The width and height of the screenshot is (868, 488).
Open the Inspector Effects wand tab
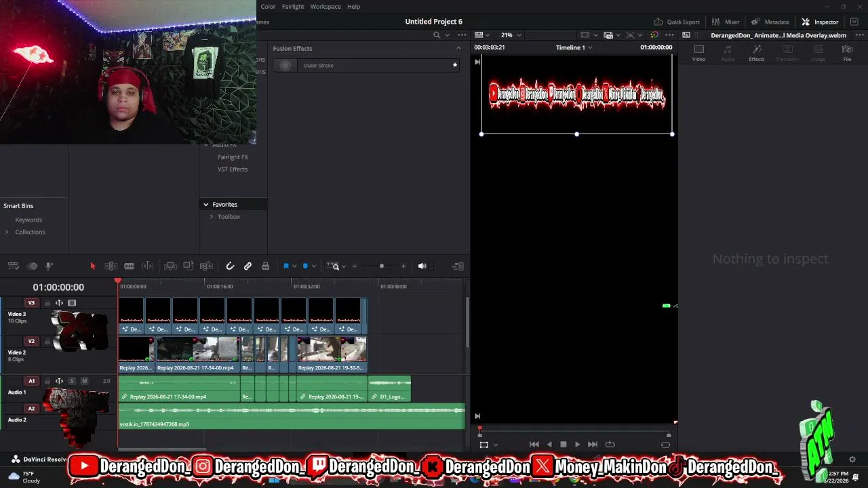pyautogui.click(x=757, y=52)
